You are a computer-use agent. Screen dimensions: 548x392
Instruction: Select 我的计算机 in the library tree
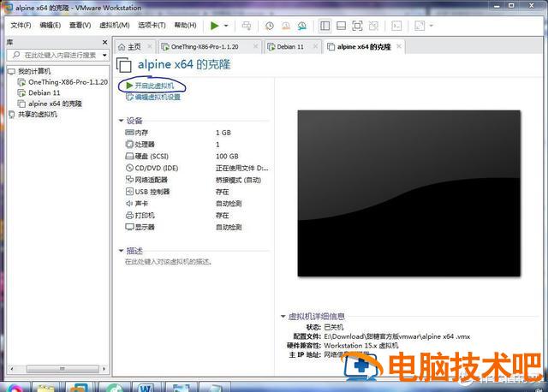click(x=34, y=71)
